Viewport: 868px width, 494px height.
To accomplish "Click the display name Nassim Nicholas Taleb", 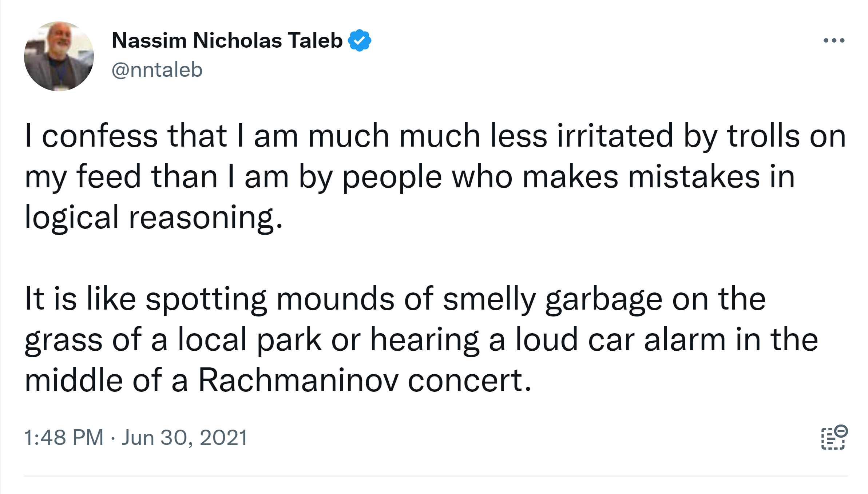I will point(227,40).
